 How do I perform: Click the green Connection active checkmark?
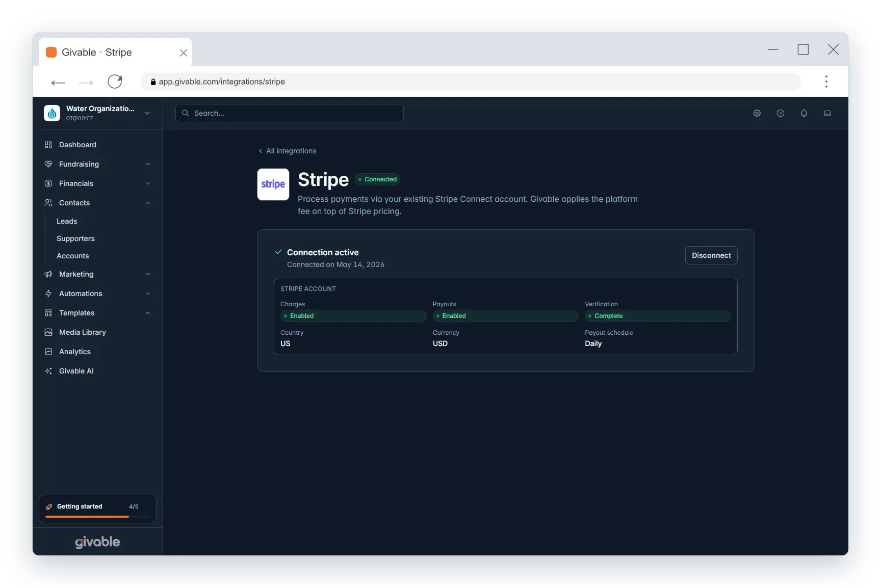pos(278,252)
